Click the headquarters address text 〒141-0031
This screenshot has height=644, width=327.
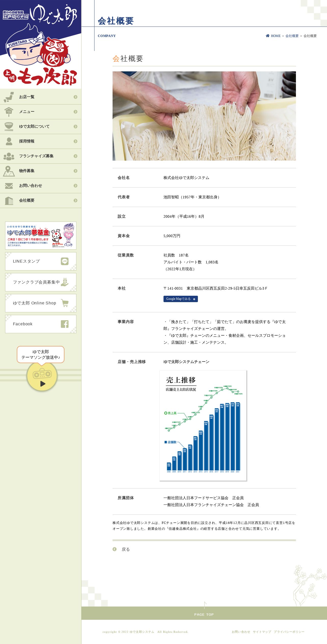tap(215, 288)
